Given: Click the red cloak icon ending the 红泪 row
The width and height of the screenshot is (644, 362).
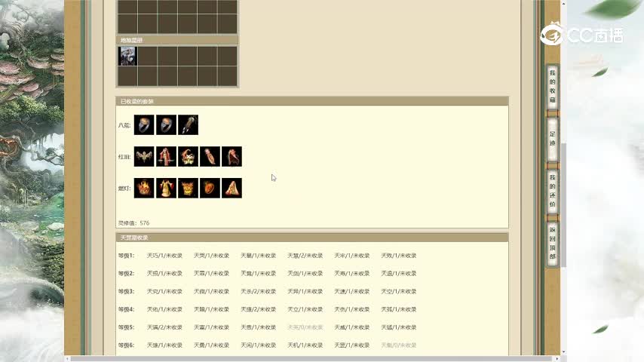Looking at the screenshot, I should tap(232, 157).
